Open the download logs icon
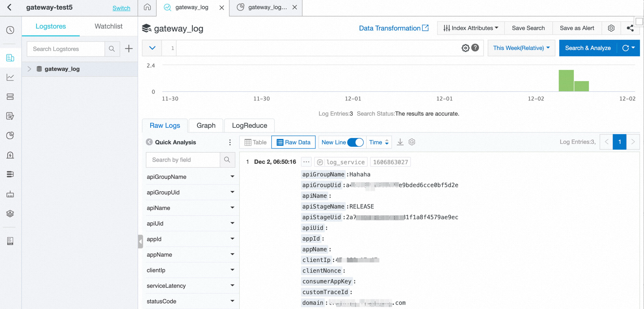 [x=400, y=142]
